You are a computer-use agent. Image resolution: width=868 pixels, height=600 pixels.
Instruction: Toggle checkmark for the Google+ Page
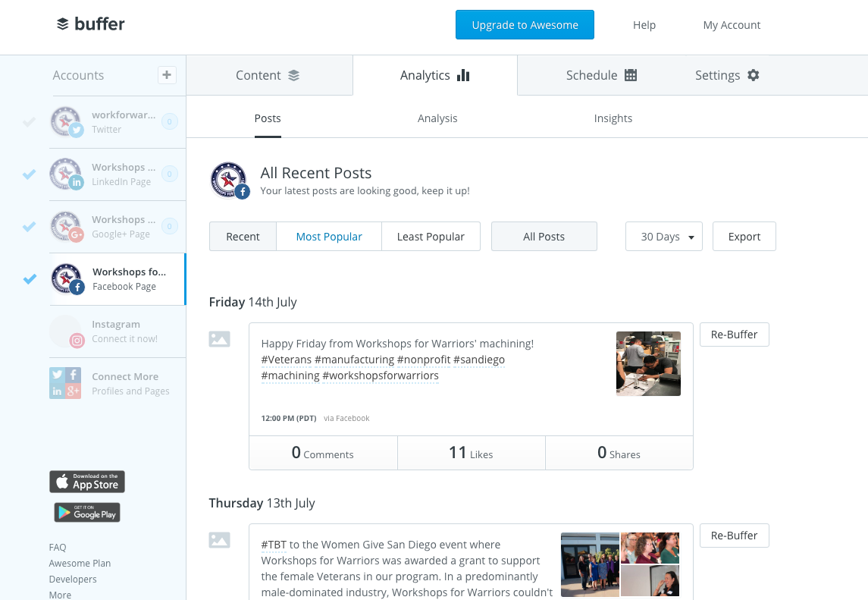(30, 227)
